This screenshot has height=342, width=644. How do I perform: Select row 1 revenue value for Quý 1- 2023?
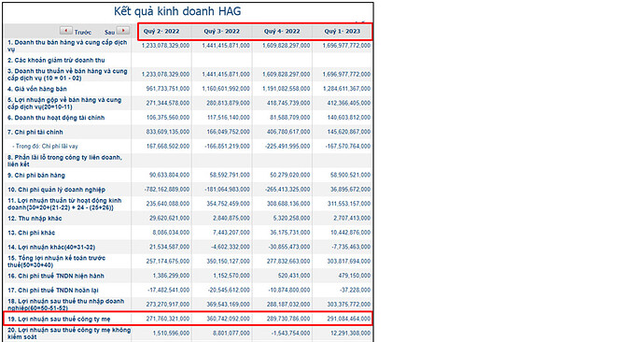(x=346, y=46)
